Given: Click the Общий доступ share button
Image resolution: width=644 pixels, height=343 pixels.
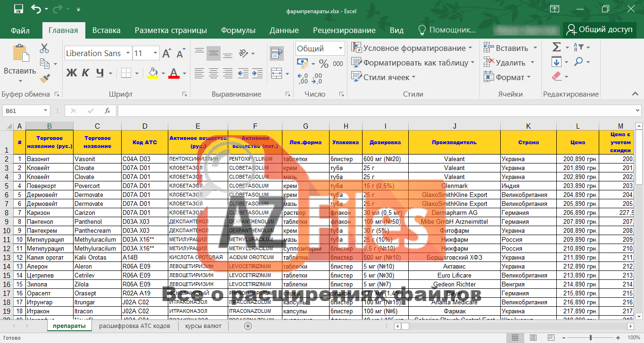Looking at the screenshot, I should (600, 30).
